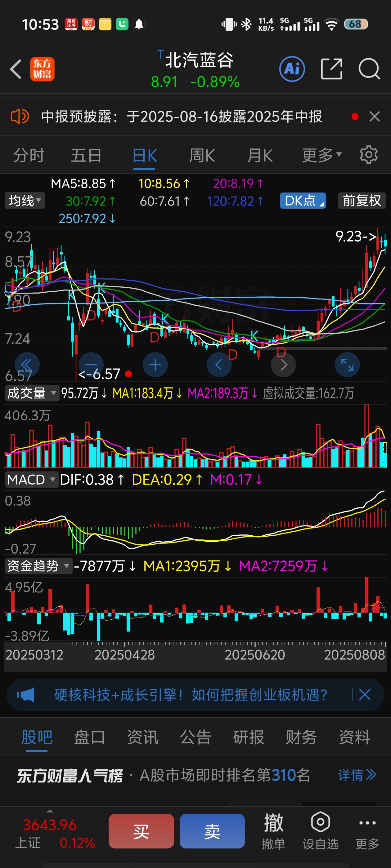
Task: Open the 研报 tab
Action: pos(249,737)
